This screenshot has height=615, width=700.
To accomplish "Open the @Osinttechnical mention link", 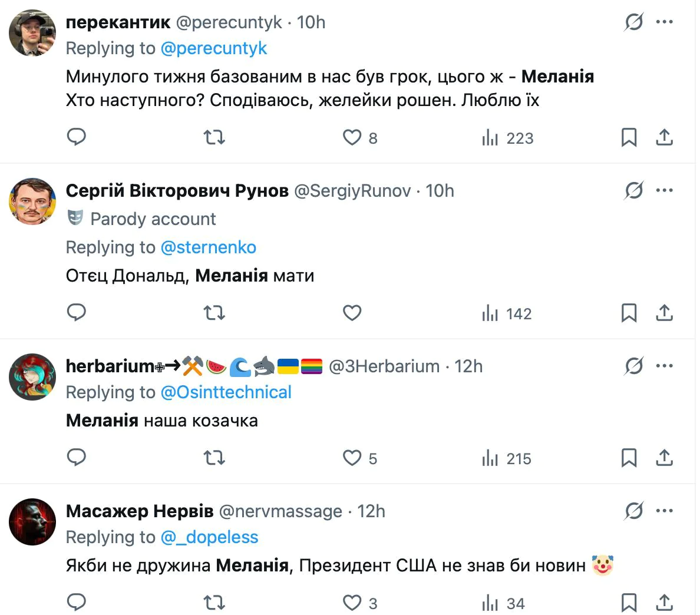I will (226, 392).
